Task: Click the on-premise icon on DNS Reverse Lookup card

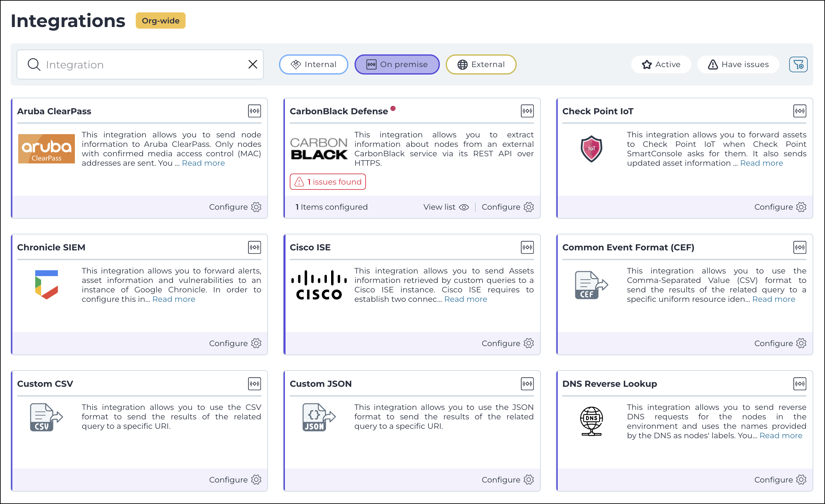Action: (x=800, y=384)
